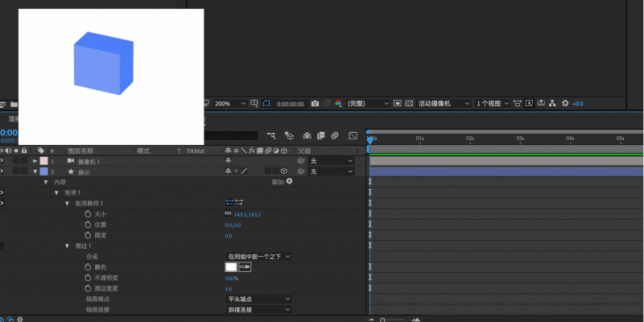The width and height of the screenshot is (644, 322).
Task: Toggle visibility eye of 矩形 1 group
Action: point(2,192)
